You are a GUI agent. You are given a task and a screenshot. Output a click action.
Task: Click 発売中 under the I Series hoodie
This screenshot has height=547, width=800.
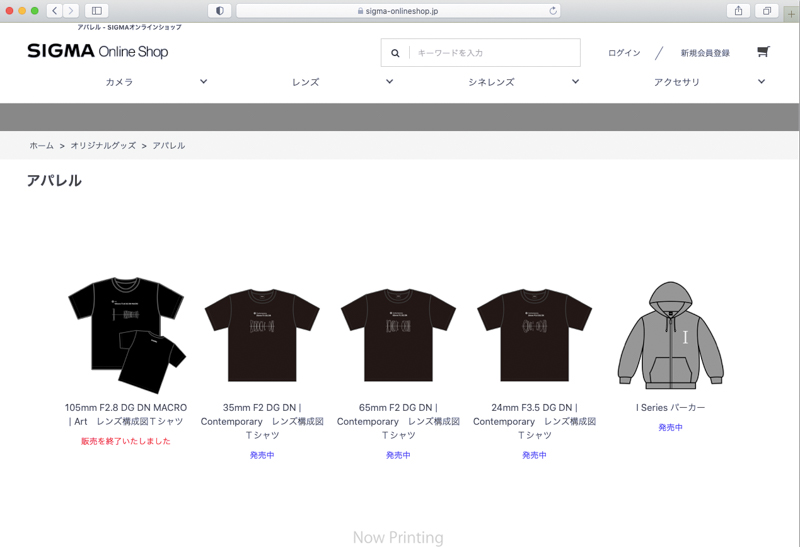[x=670, y=427]
